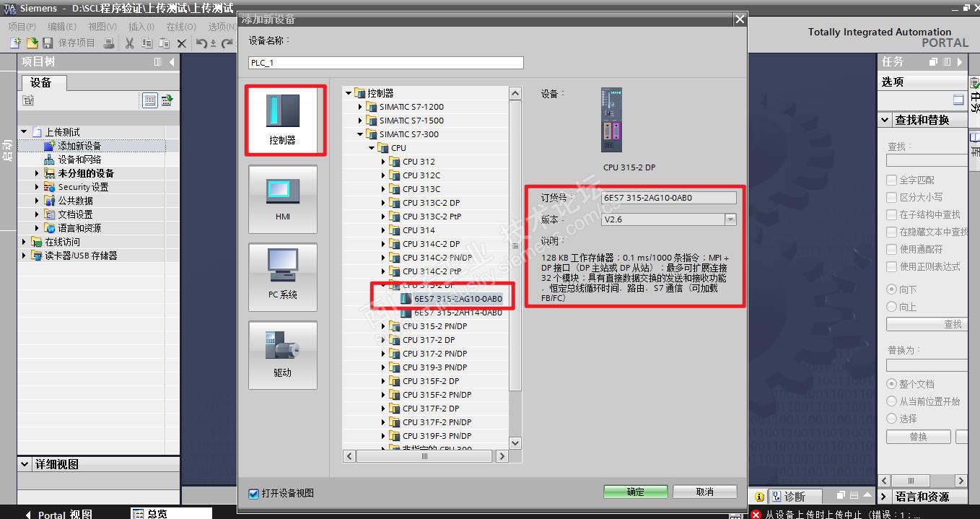Click the 确定 button
Screen dimensions: 980x519
(636, 492)
